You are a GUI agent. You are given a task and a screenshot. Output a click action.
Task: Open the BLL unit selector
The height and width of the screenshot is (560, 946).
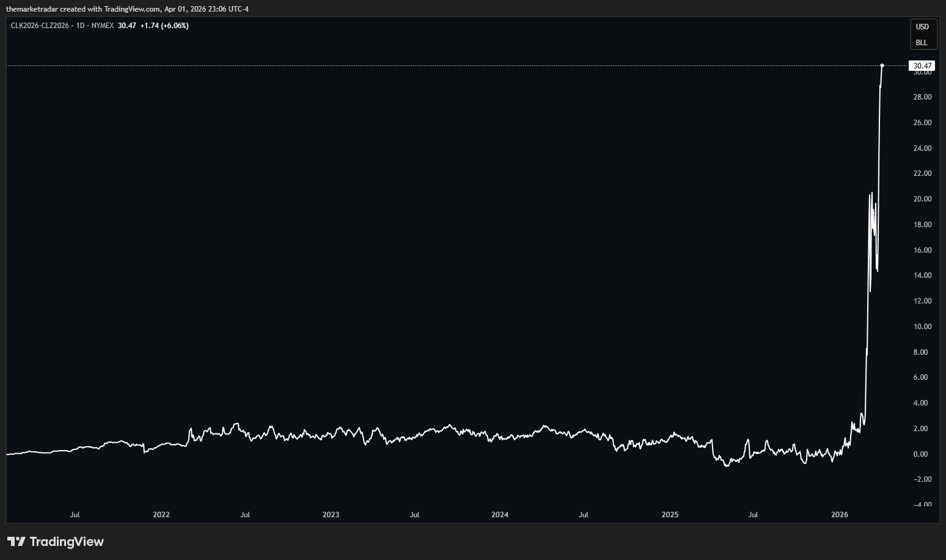tap(922, 43)
